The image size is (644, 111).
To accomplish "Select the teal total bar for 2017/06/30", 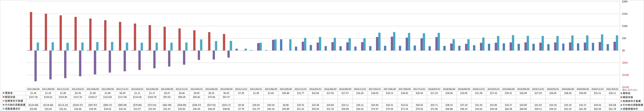I will click(394, 41).
